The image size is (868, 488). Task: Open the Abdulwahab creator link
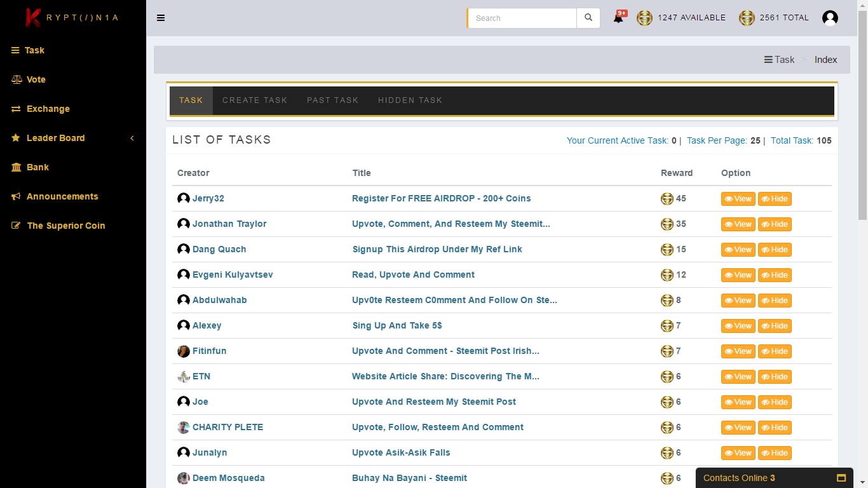pyautogui.click(x=220, y=300)
